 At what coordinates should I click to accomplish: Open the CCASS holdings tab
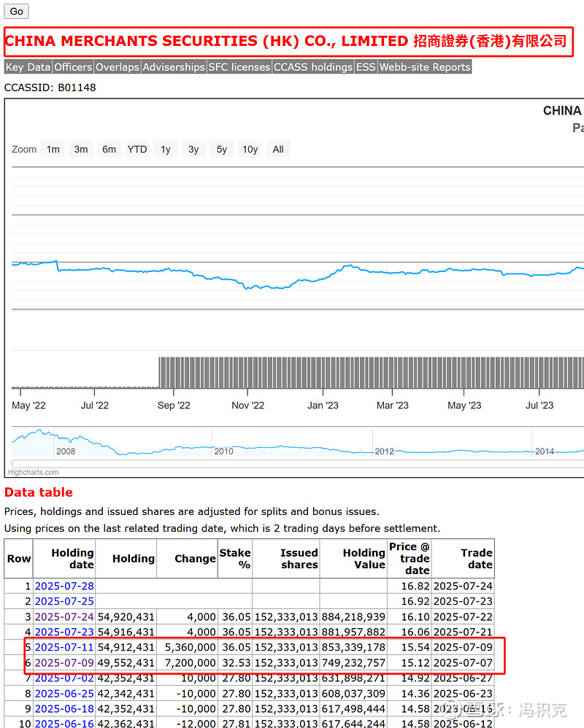point(313,67)
